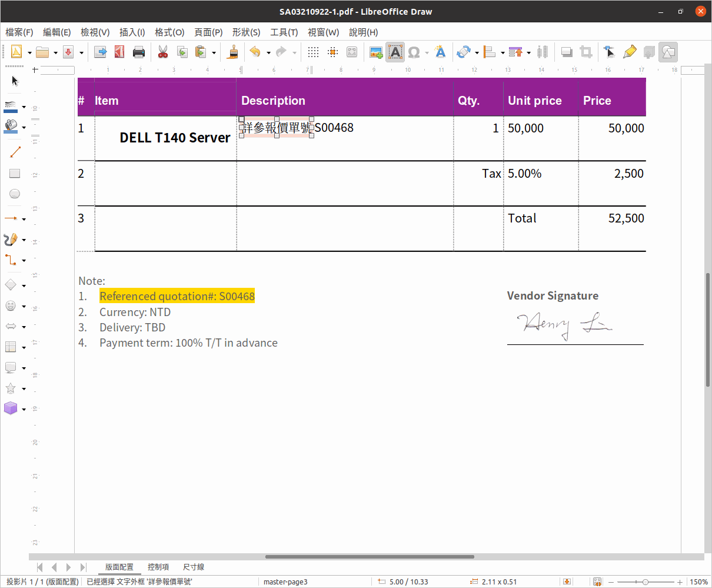Open the Save dropdown arrow
The width and height of the screenshot is (712, 588).
[x=81, y=53]
